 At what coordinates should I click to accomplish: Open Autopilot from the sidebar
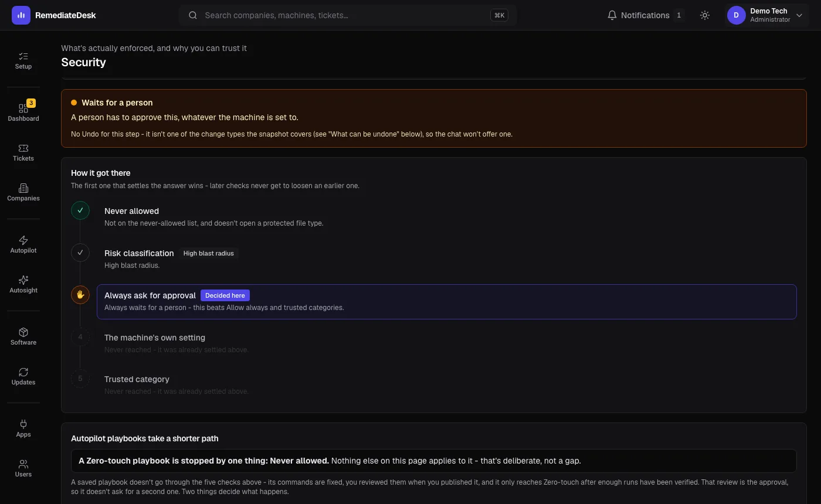(23, 244)
